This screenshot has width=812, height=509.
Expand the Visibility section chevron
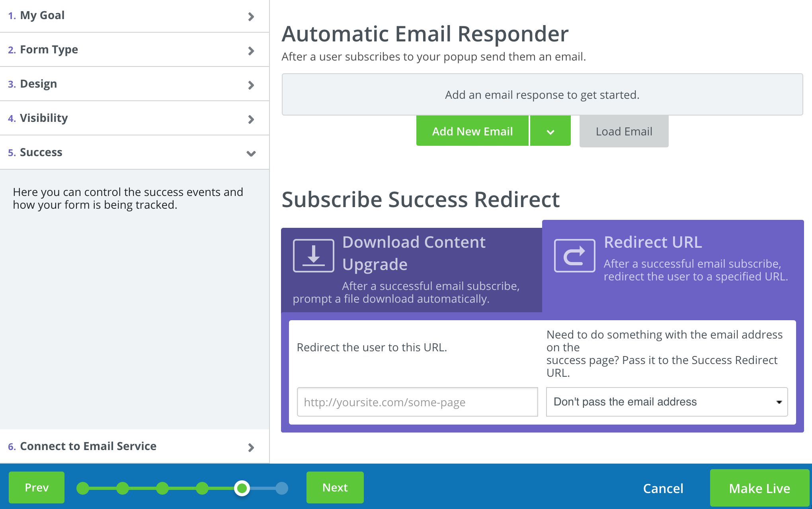(x=251, y=119)
